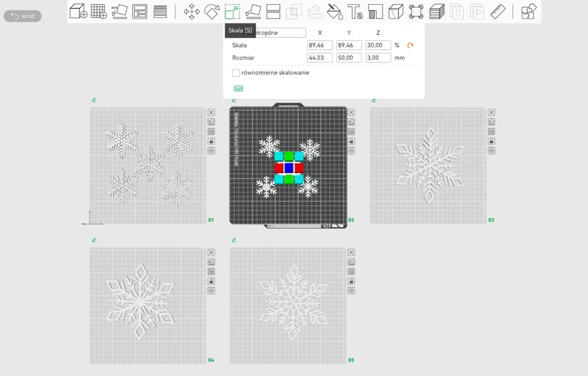Viewport: 588px width, 376px height.
Task: Add a new plate with grid-plus icon
Action: click(99, 11)
